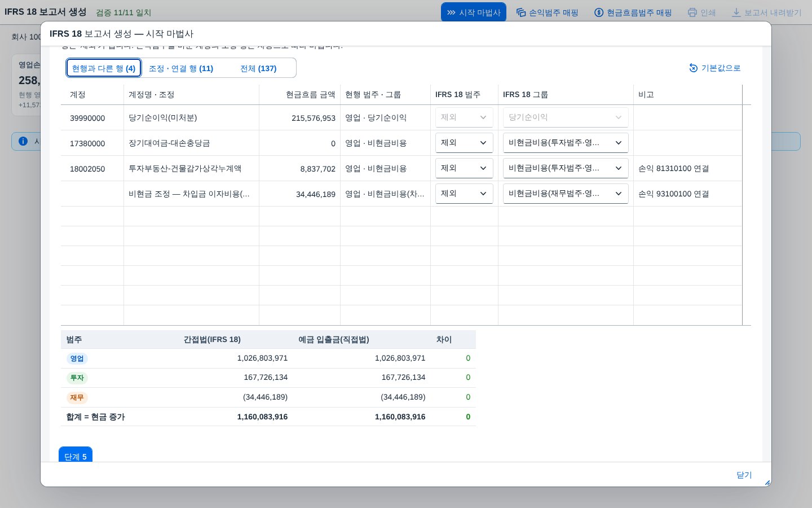Open IFRS 18 그룹 dropdown for 장기대여금-대손충당금
This screenshot has width=812, height=508.
tap(566, 143)
